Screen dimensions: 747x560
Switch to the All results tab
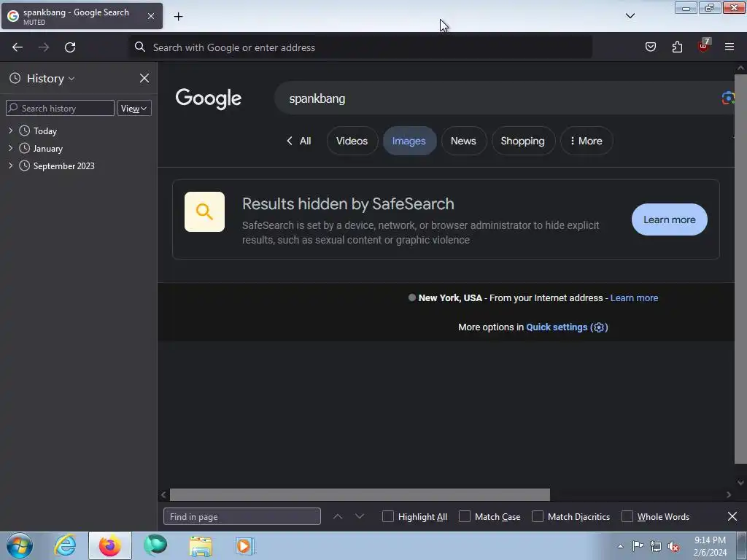point(298,141)
